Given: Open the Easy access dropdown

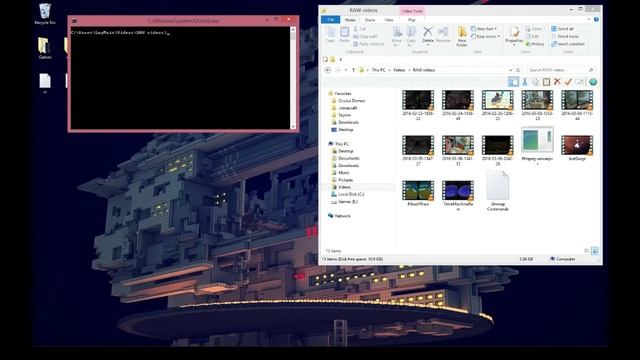Looking at the screenshot, I should point(485,36).
